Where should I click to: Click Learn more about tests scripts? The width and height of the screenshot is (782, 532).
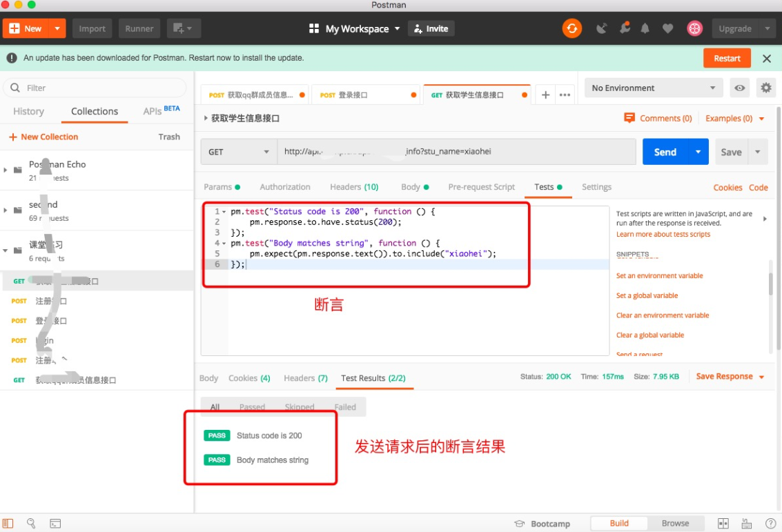pos(663,235)
